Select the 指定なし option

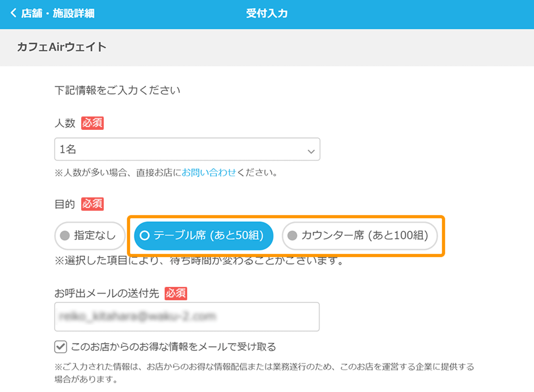(90, 235)
